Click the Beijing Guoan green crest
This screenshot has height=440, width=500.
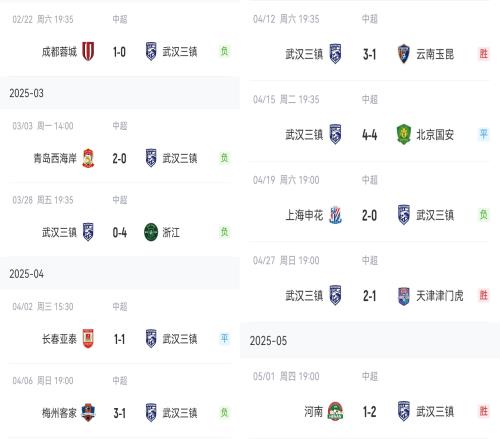click(x=404, y=134)
